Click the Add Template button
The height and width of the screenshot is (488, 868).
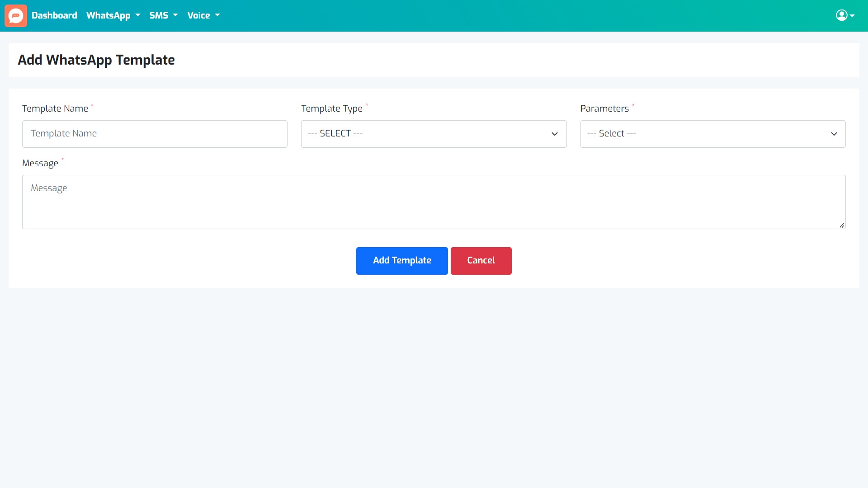(402, 261)
